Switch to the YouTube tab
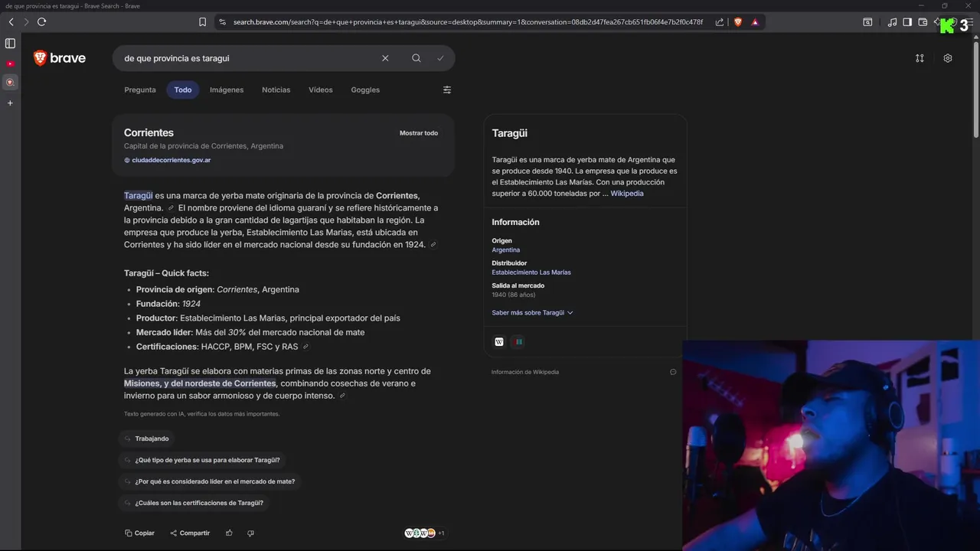 pos(10,64)
